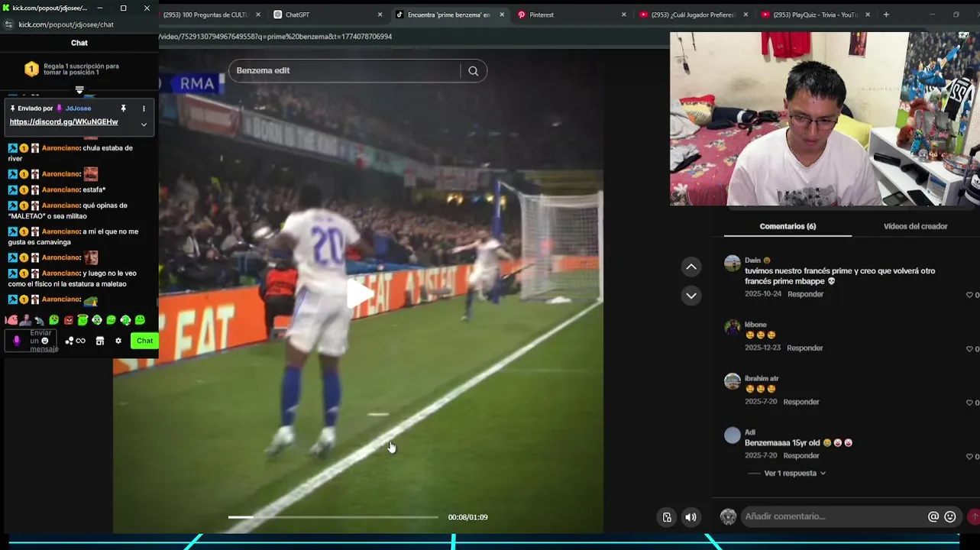Click Responder under lébone's comment
Image resolution: width=980 pixels, height=550 pixels.
(804, 348)
